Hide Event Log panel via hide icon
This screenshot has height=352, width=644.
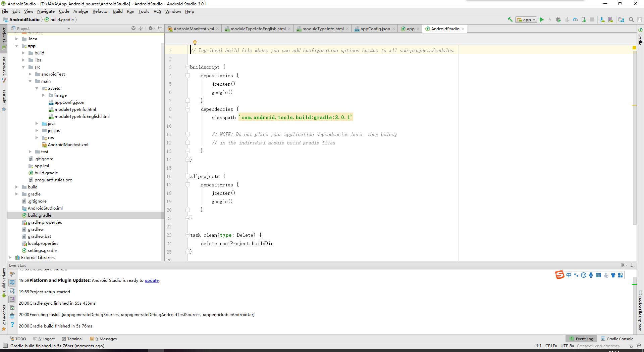(x=632, y=265)
